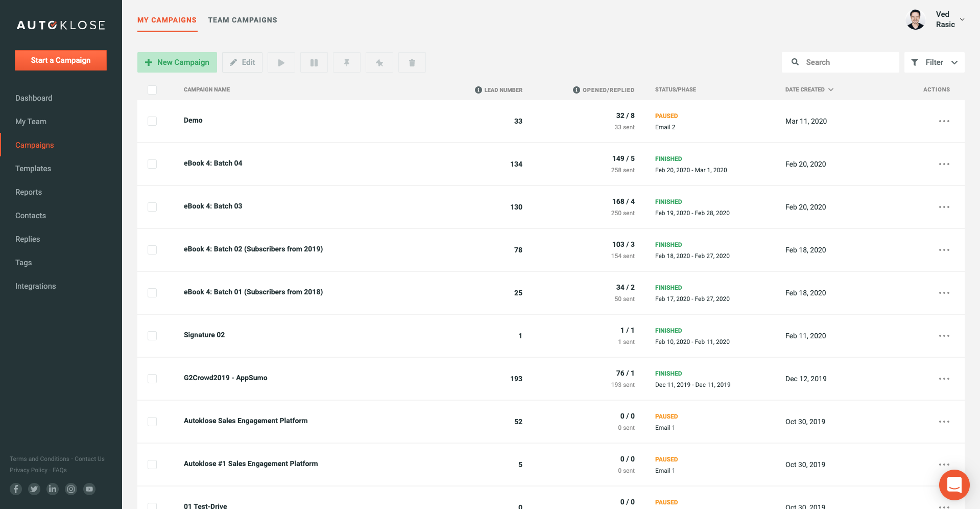The width and height of the screenshot is (980, 509).
Task: Click the pin campaign toolbar icon
Action: (x=347, y=62)
